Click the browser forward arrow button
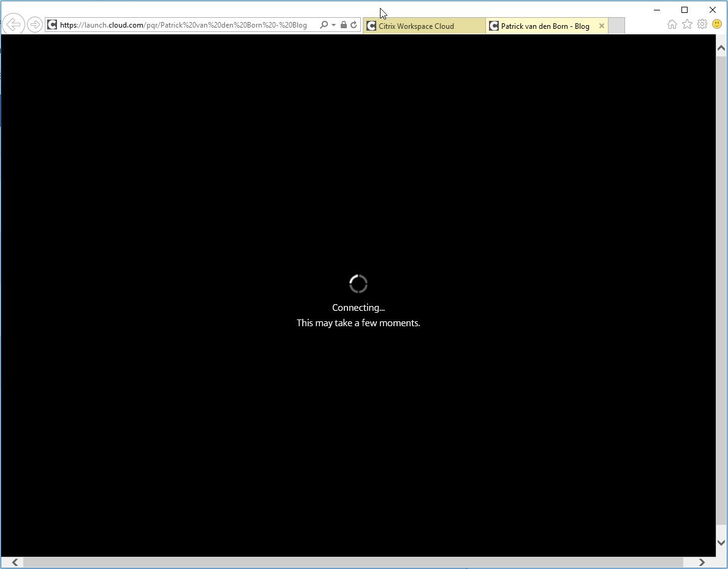The width and height of the screenshot is (728, 569). (x=35, y=25)
